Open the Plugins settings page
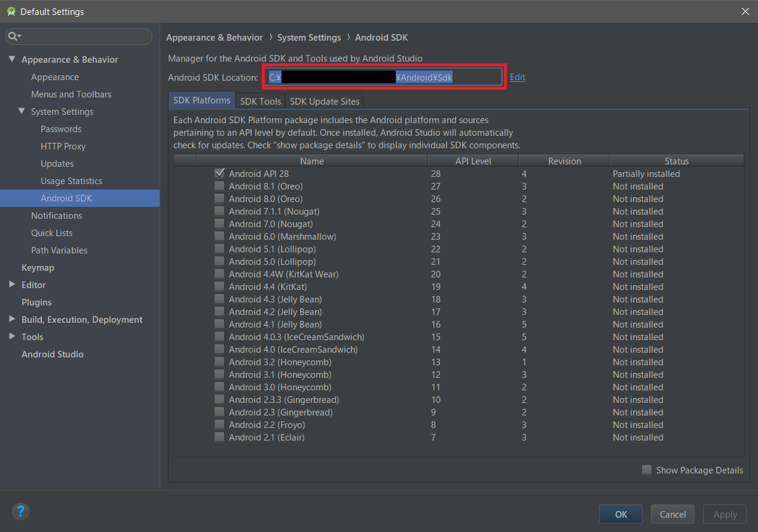This screenshot has height=532, width=758. (x=36, y=302)
